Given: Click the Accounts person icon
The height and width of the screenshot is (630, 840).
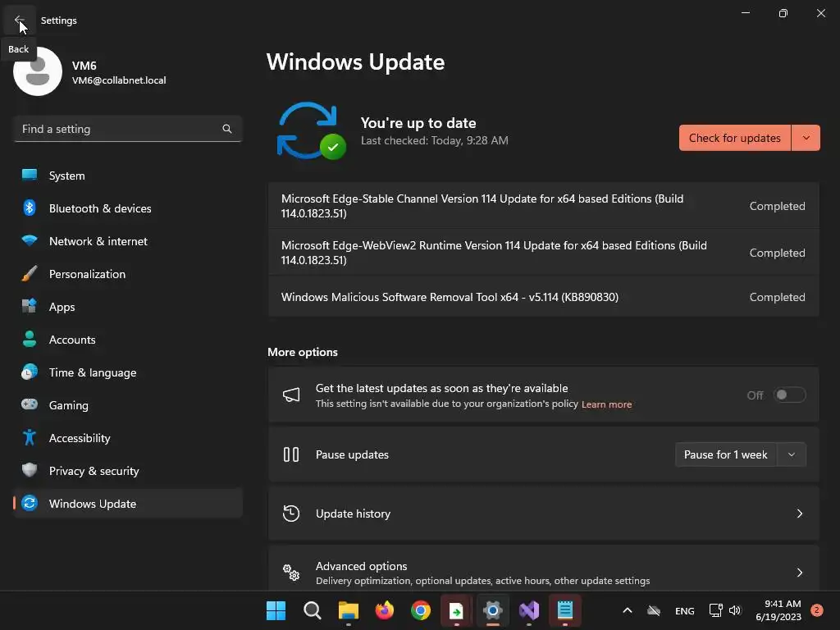Looking at the screenshot, I should (x=30, y=339).
